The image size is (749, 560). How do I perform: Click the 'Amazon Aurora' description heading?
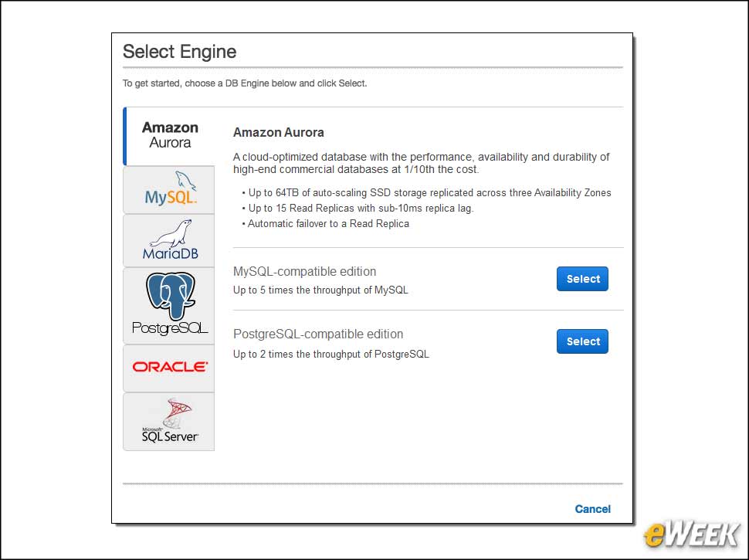point(279,132)
